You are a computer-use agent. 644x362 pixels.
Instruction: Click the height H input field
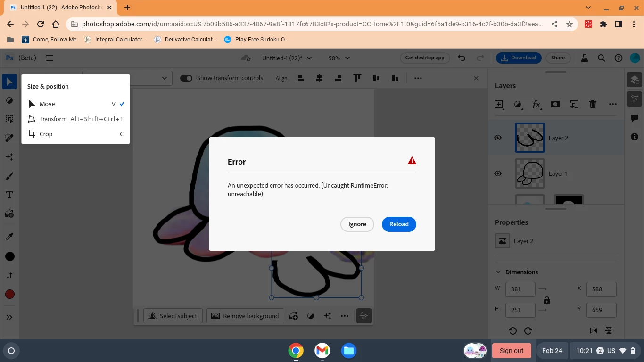(520, 310)
